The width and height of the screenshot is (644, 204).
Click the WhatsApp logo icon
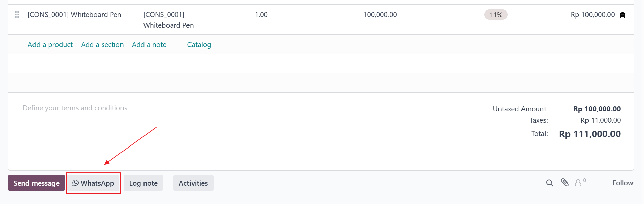[x=75, y=183]
